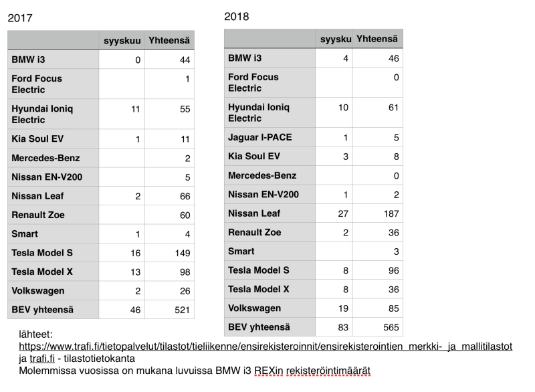The height and width of the screenshot is (392, 535).
Task: Click the short trafi.fi link before 'tilastotietokanta'
Action: [x=43, y=359]
